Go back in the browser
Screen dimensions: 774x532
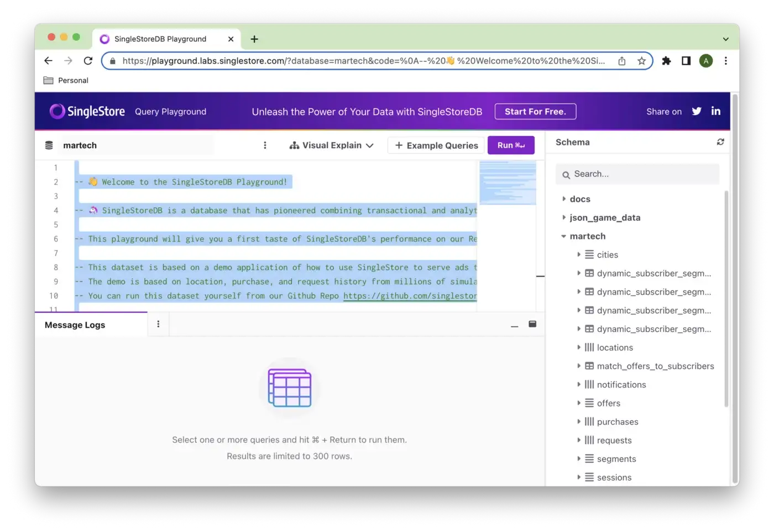[49, 61]
